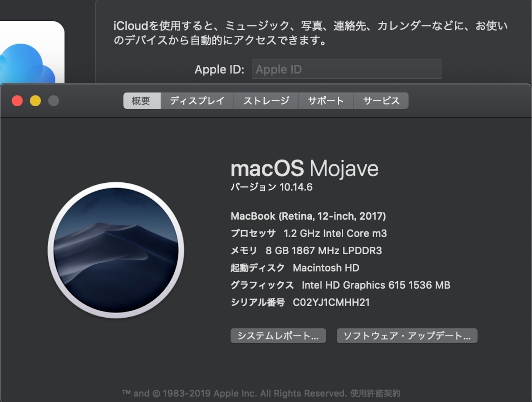Open システムレポート
The width and height of the screenshot is (532, 402).
click(278, 336)
